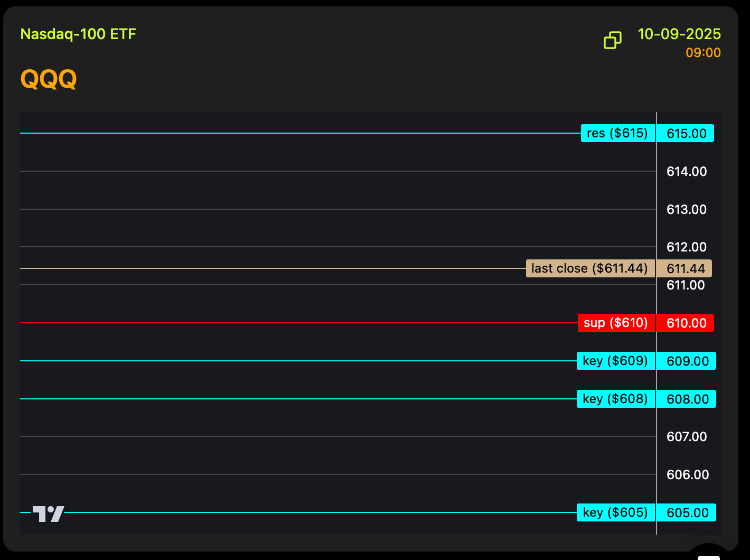Select the key ($609) level label

click(615, 361)
